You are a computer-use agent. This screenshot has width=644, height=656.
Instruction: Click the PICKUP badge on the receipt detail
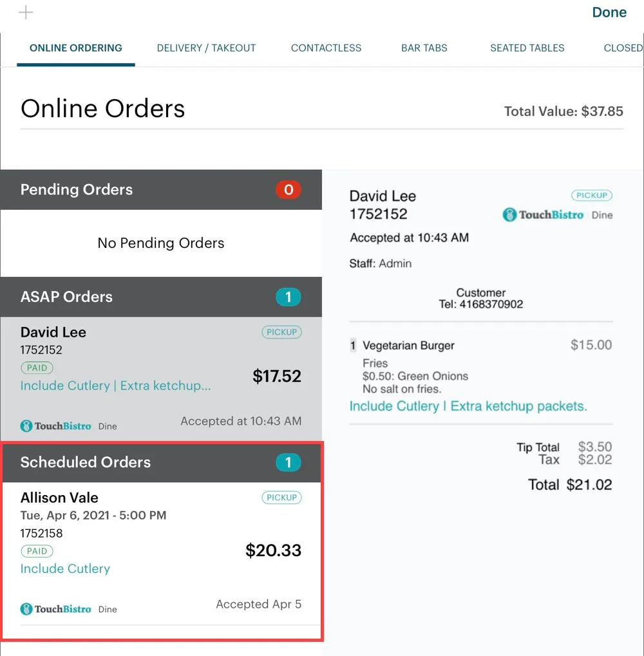point(591,195)
